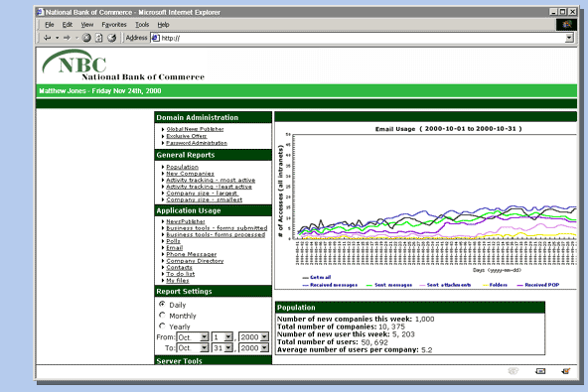The height and width of the screenshot is (392, 588).
Task: Open the NewsPublisher usage link
Action: 186,221
